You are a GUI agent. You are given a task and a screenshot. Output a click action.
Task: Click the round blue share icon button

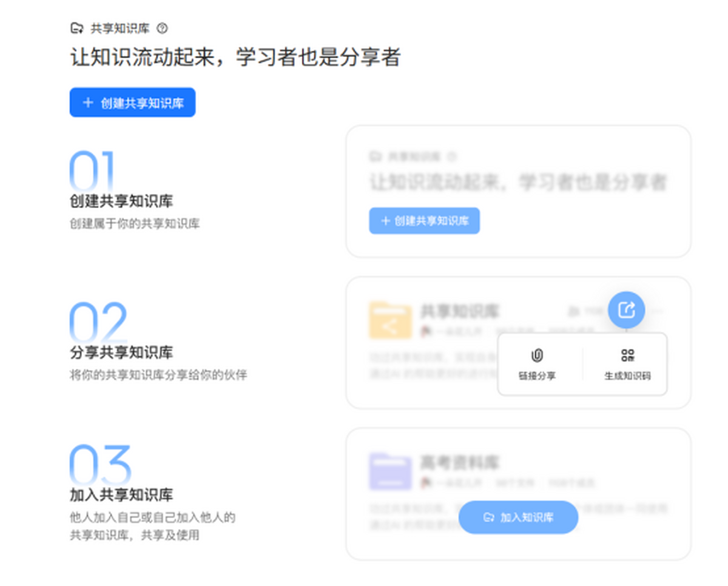(x=626, y=310)
